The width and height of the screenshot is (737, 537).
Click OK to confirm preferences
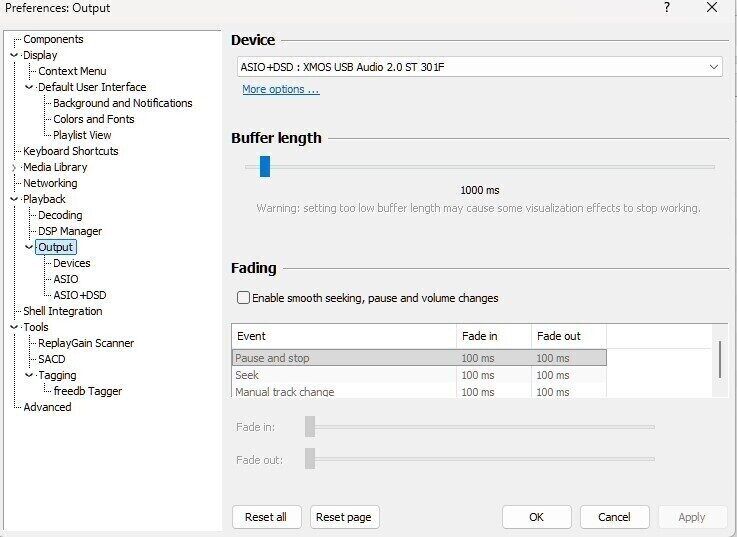(536, 517)
